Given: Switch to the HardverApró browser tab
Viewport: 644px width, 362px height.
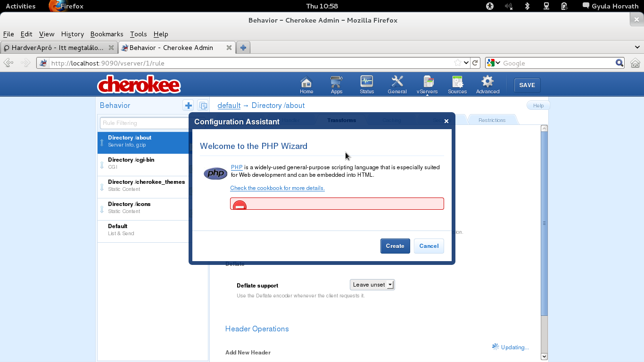Looking at the screenshot, I should [59, 48].
